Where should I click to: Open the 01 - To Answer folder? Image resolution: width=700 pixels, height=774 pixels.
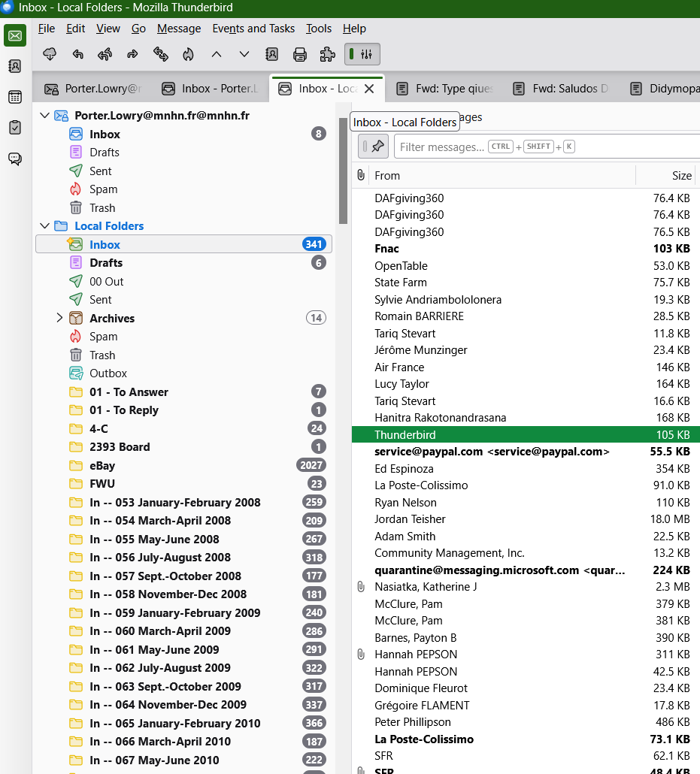click(x=183, y=392)
